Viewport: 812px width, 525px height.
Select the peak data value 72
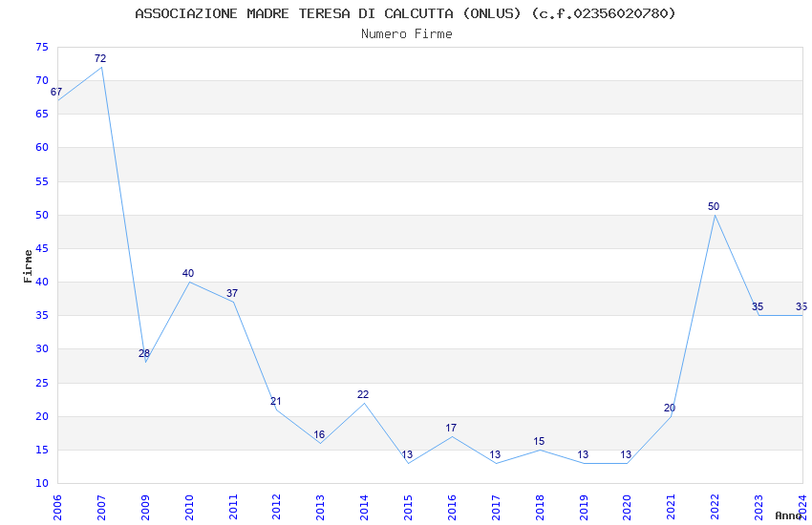click(x=100, y=58)
